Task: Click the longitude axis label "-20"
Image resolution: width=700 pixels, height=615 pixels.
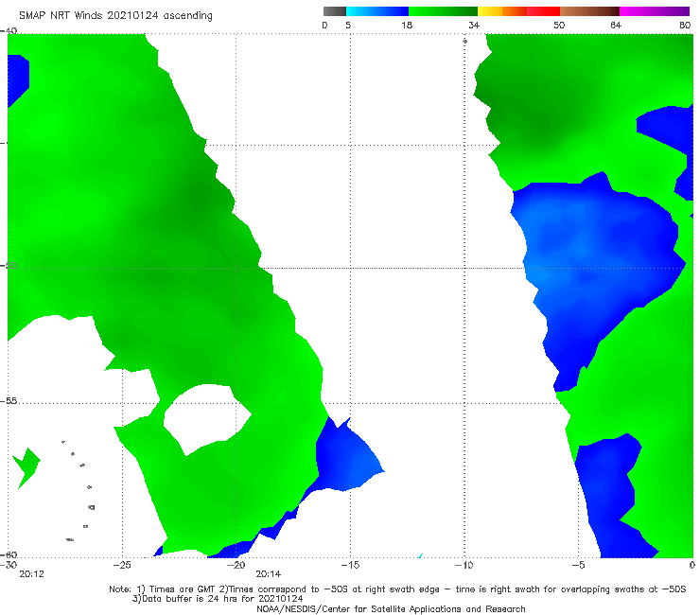Action: (x=236, y=565)
